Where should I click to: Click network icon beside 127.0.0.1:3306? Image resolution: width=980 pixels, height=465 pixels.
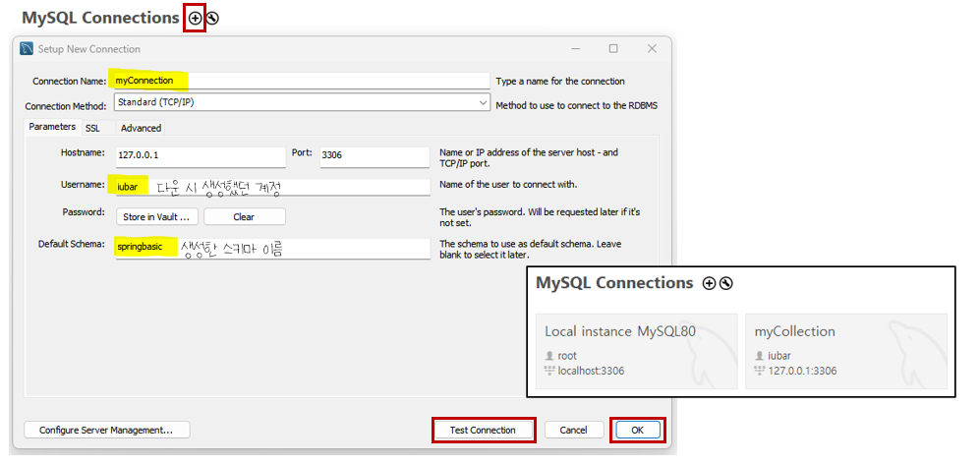pyautogui.click(x=760, y=371)
